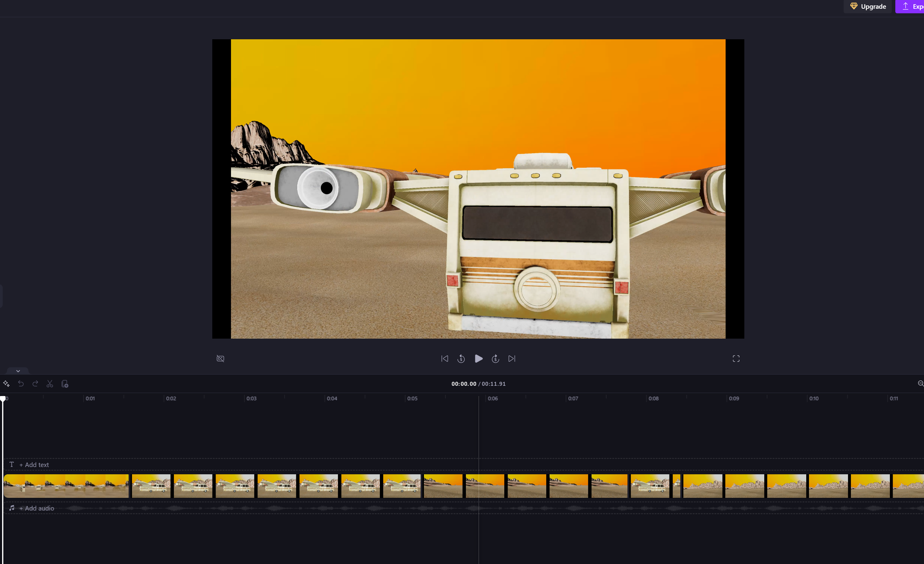Viewport: 924px width, 564px height.
Task: Select the empty desert dunes clip
Action: [526, 486]
